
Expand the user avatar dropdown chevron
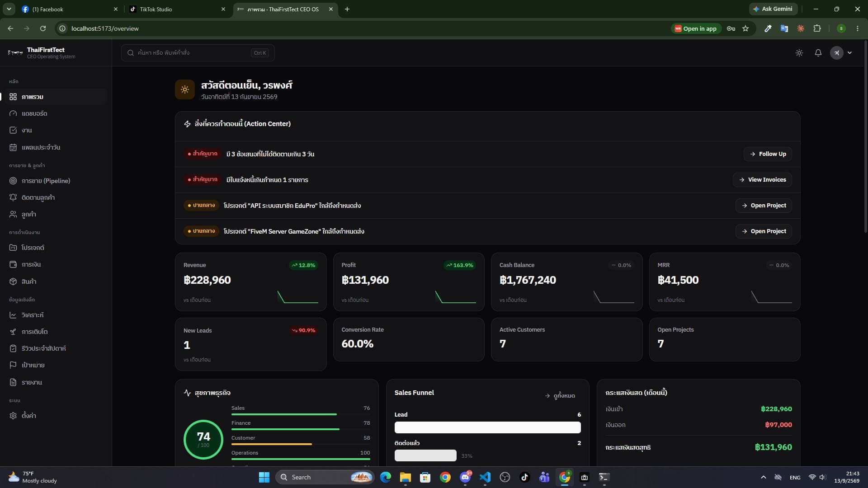(849, 53)
